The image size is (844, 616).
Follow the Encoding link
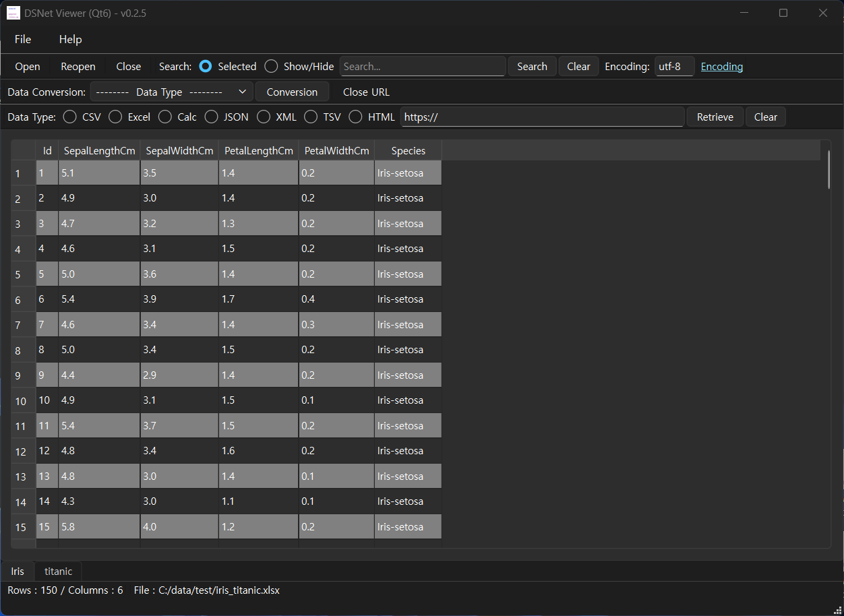(722, 66)
